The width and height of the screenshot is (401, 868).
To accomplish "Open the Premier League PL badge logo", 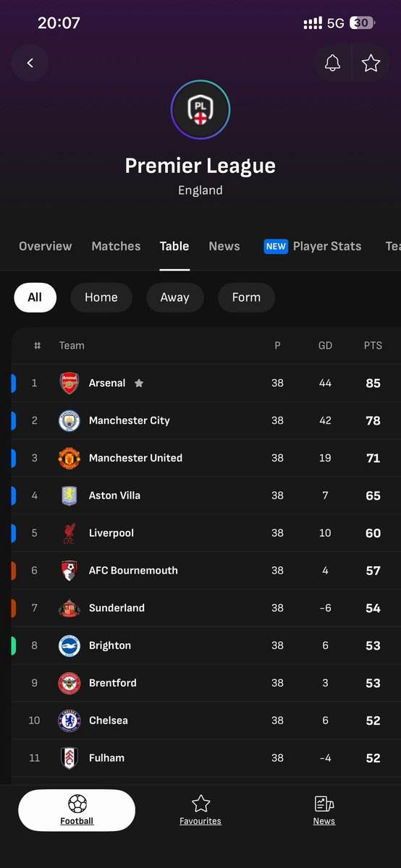I will [200, 110].
